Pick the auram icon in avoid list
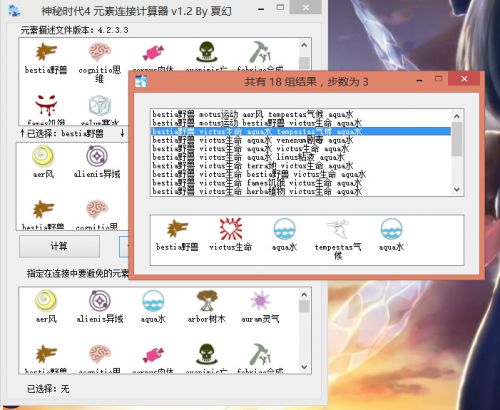Screen dimensions: 500x410 [260, 300]
